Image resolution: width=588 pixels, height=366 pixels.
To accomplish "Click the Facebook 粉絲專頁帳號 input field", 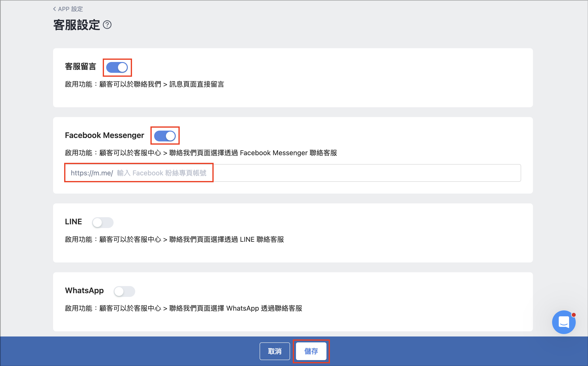I will [293, 173].
